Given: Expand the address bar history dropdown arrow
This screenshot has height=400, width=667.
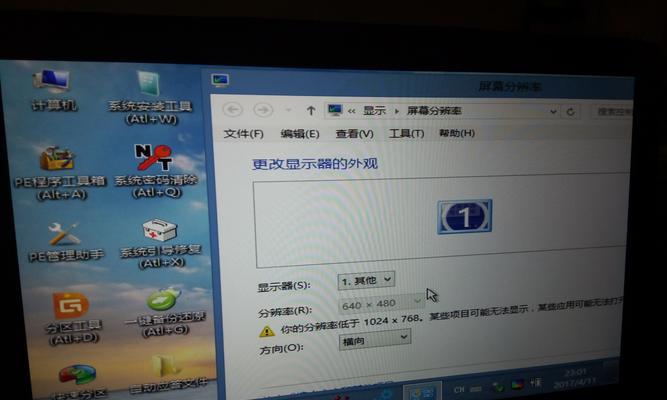Looking at the screenshot, I should [x=553, y=112].
